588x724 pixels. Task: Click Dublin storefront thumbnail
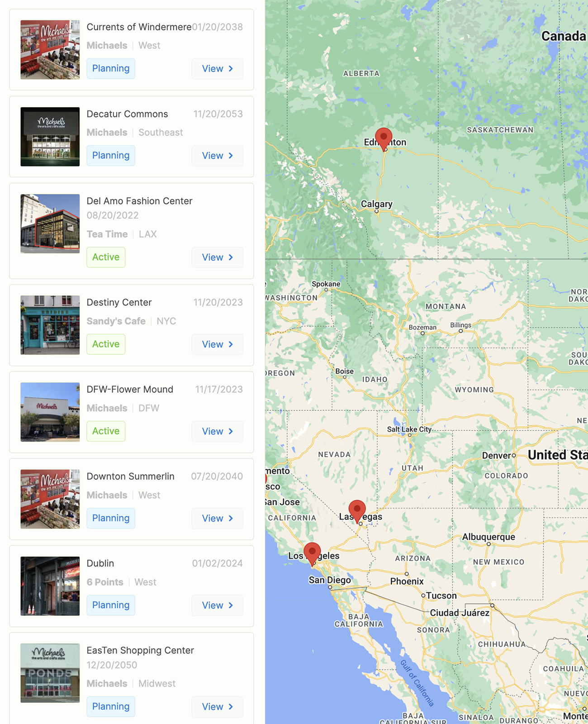point(50,586)
